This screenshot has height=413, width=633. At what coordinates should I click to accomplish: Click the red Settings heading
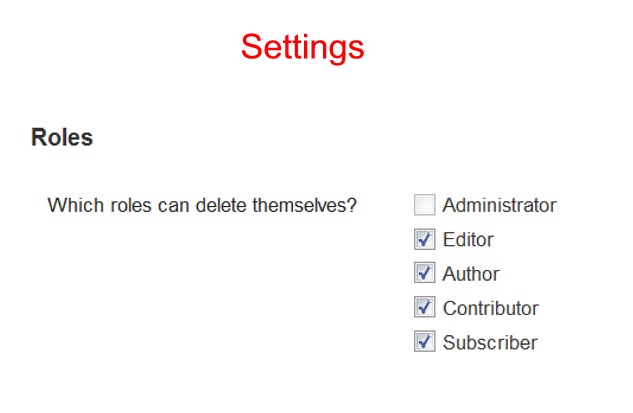coord(302,46)
